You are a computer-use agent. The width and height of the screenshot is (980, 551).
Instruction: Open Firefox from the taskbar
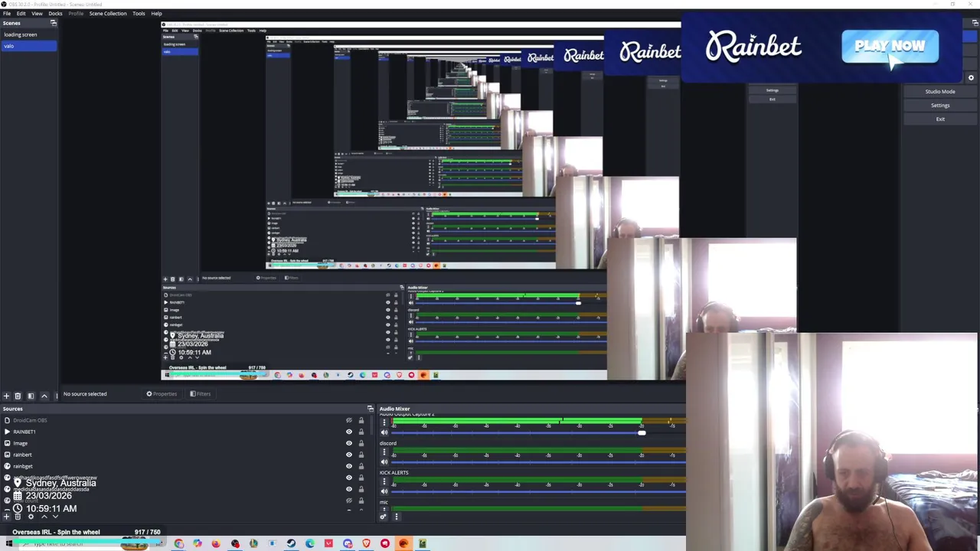coord(216,543)
